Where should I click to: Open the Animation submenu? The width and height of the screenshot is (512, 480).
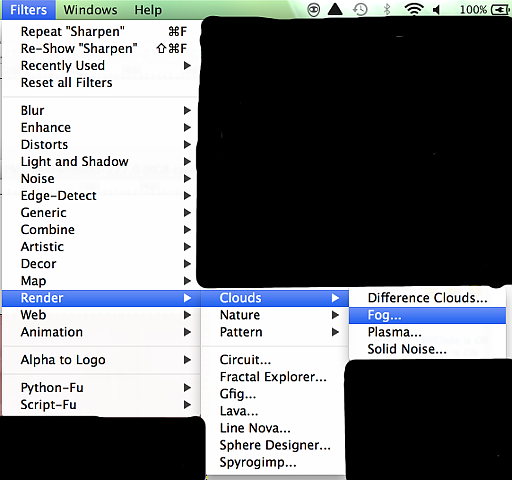[x=101, y=332]
